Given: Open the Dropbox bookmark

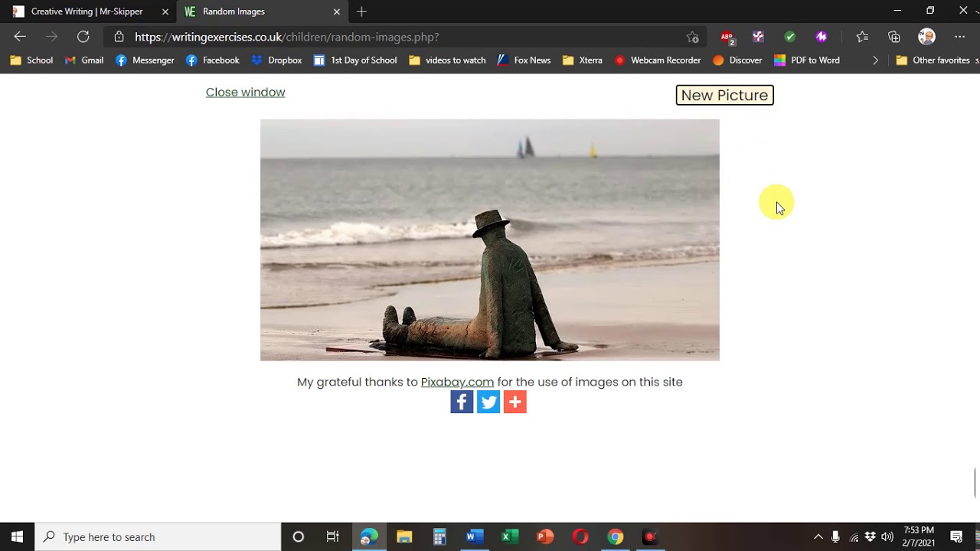Looking at the screenshot, I should pyautogui.click(x=276, y=60).
